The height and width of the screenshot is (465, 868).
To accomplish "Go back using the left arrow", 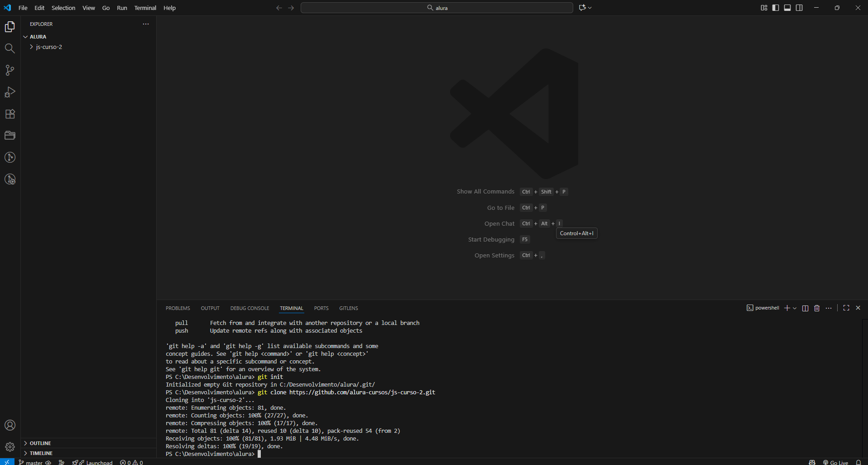I will pyautogui.click(x=279, y=8).
